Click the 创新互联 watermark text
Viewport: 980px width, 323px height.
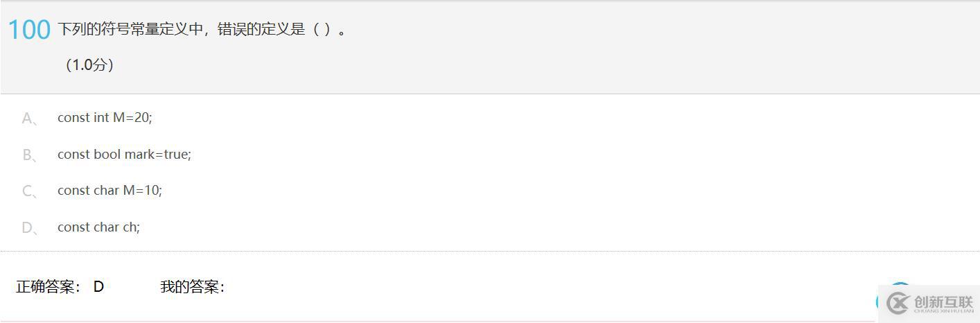(943, 302)
